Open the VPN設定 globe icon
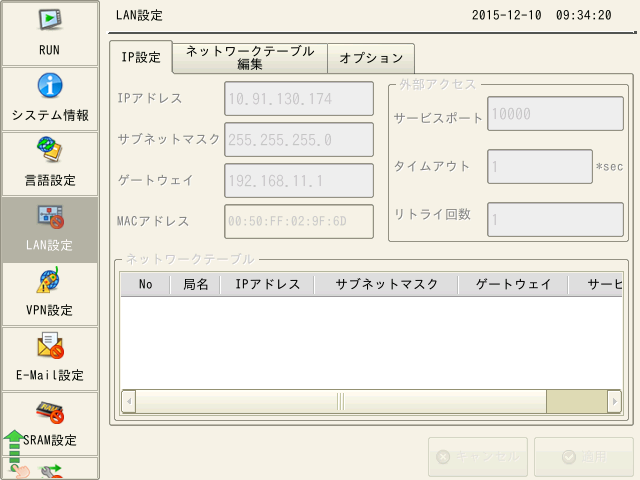640x480 pixels. [x=50, y=281]
